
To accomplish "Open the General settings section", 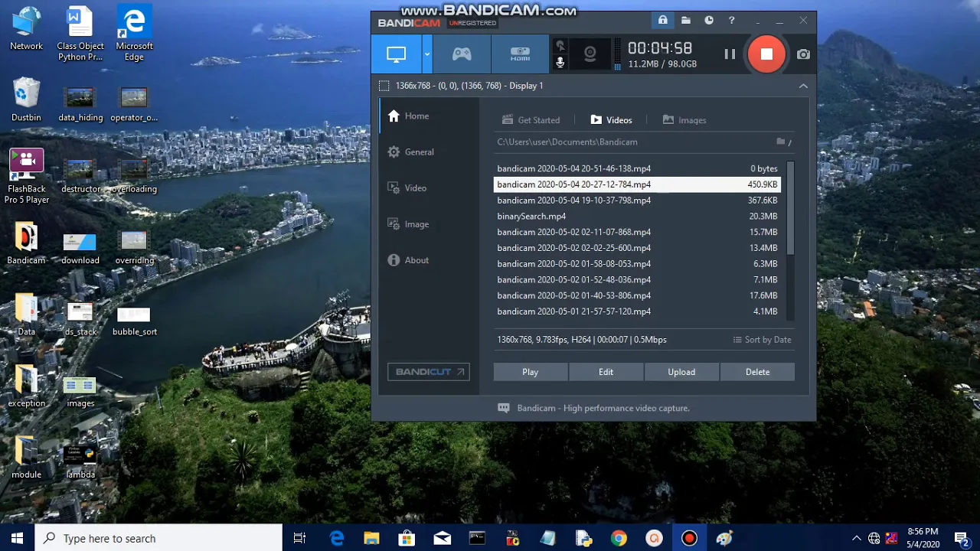I will click(411, 152).
